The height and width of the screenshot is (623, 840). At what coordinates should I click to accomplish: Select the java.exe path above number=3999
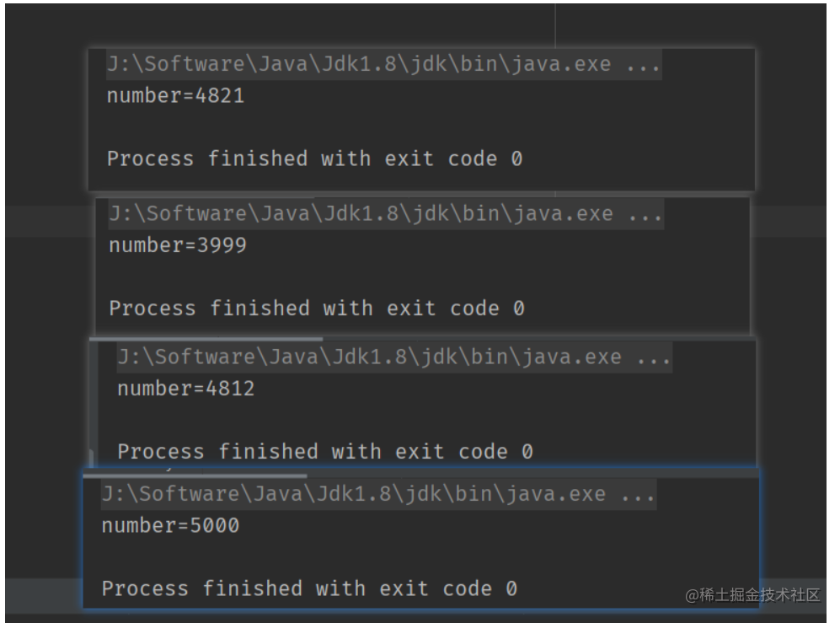point(361,214)
